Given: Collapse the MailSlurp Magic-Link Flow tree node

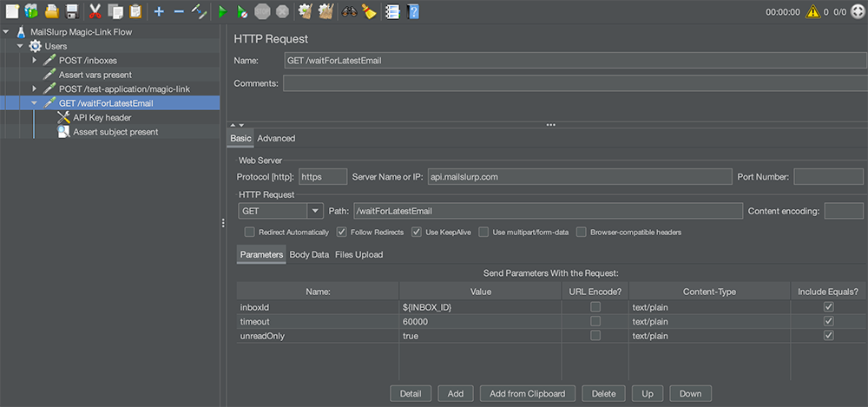Looking at the screenshot, I should coord(6,31).
